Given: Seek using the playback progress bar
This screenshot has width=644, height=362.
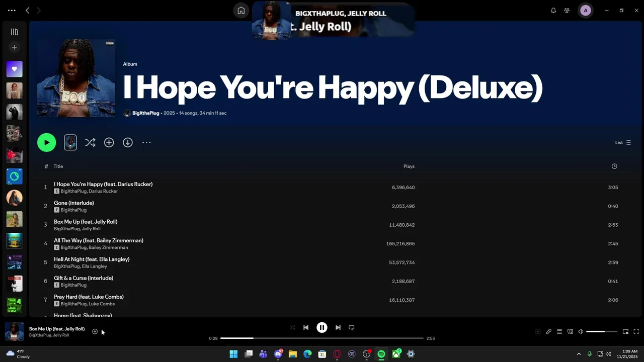Looking at the screenshot, I should point(322,338).
